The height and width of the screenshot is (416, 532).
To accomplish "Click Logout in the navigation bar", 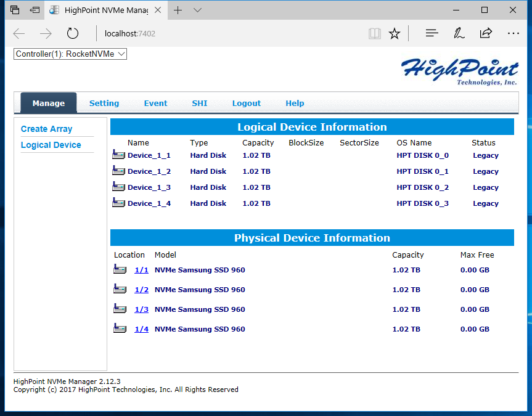I will point(247,103).
